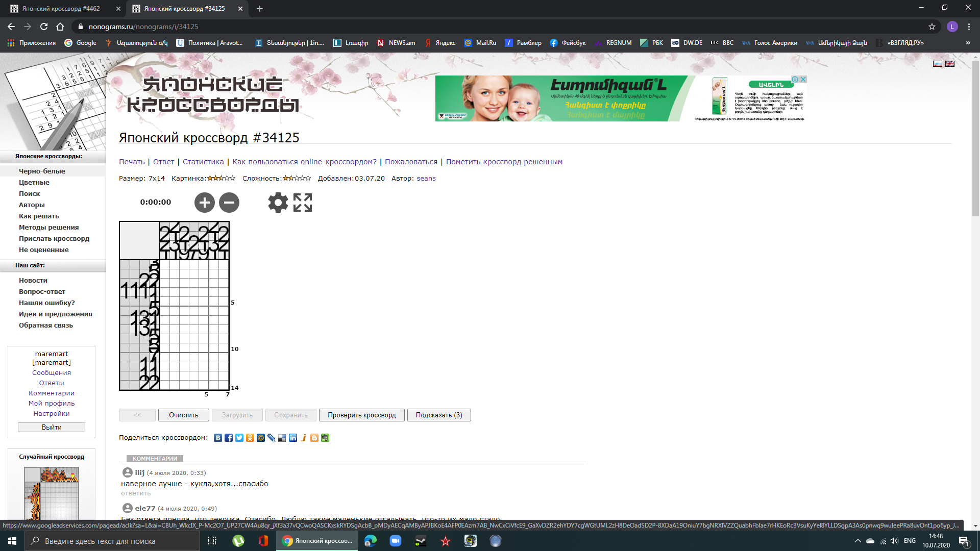Open the Статистика link
Image resolution: width=980 pixels, height=551 pixels.
(203, 162)
